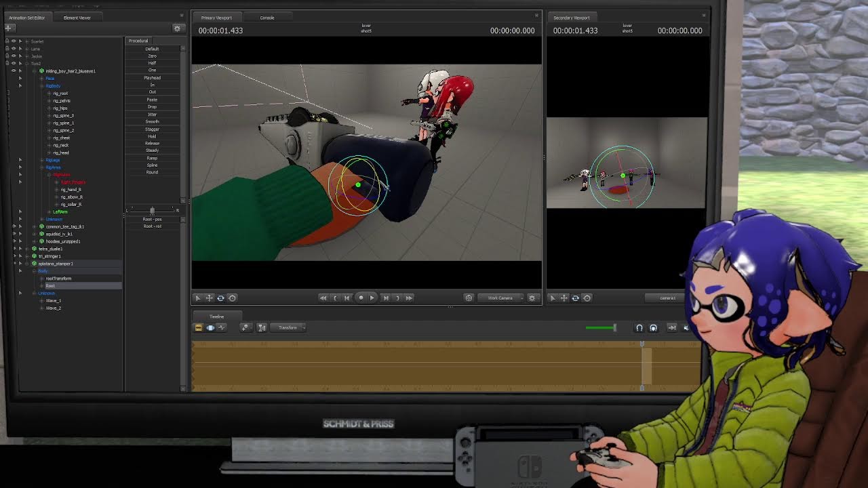This screenshot has height=488, width=868.
Task: Apply the Smooth procedural preset
Action: (x=152, y=122)
